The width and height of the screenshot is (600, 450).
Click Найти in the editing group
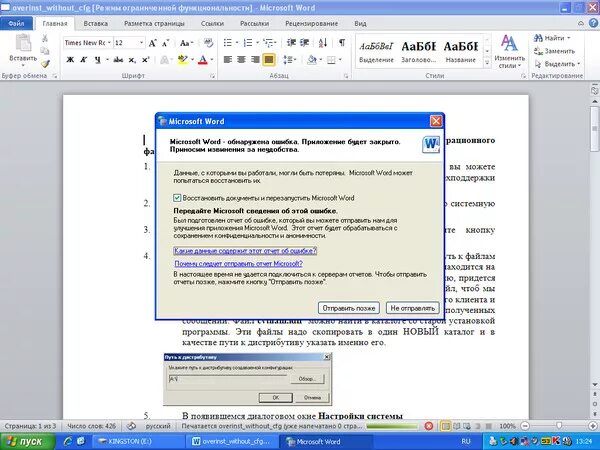tap(552, 38)
